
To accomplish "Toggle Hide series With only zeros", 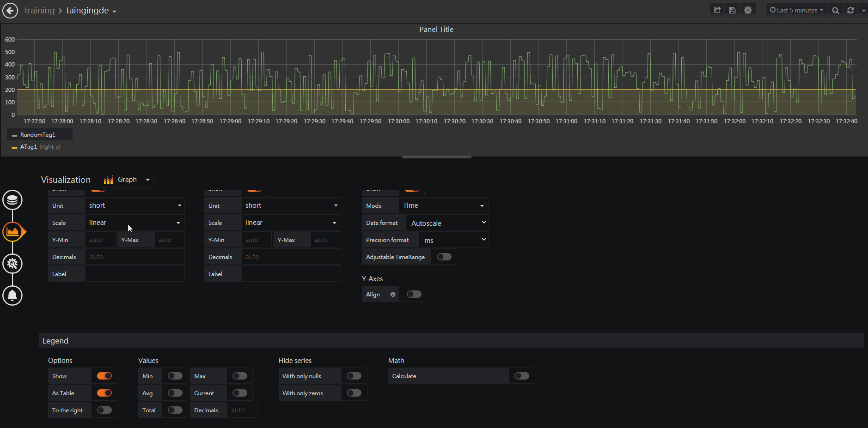I will coord(354,393).
